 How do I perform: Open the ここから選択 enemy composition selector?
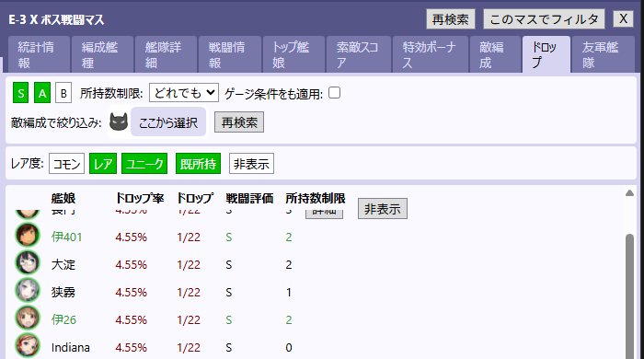(168, 122)
